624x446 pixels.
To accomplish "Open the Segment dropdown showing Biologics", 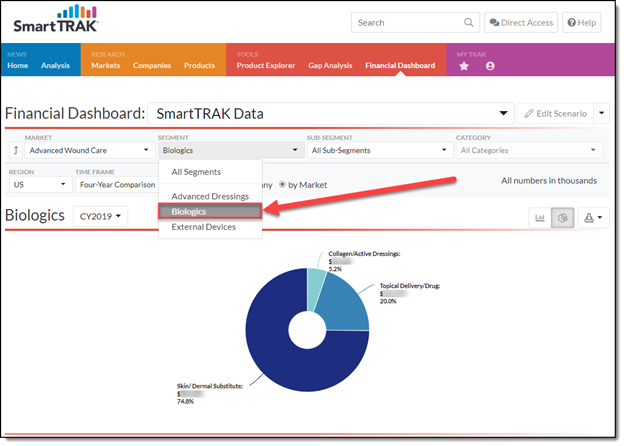I will coord(231,150).
